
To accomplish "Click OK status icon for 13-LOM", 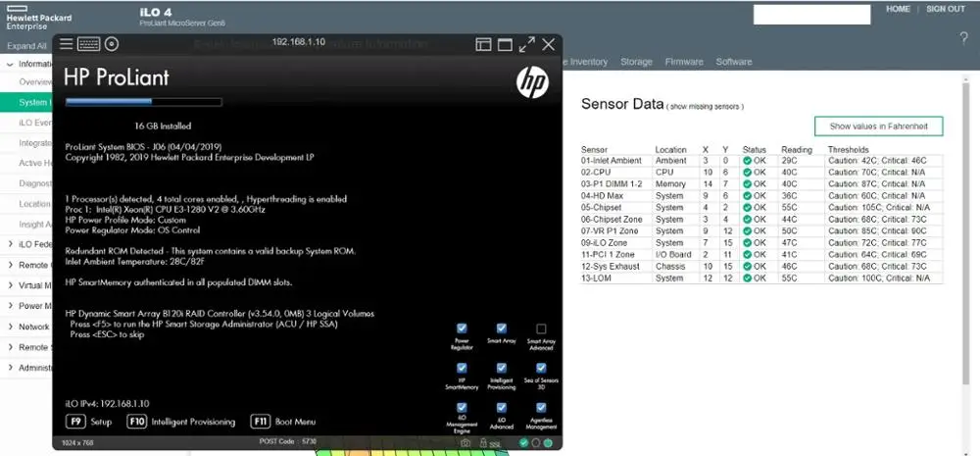I will tap(747, 278).
